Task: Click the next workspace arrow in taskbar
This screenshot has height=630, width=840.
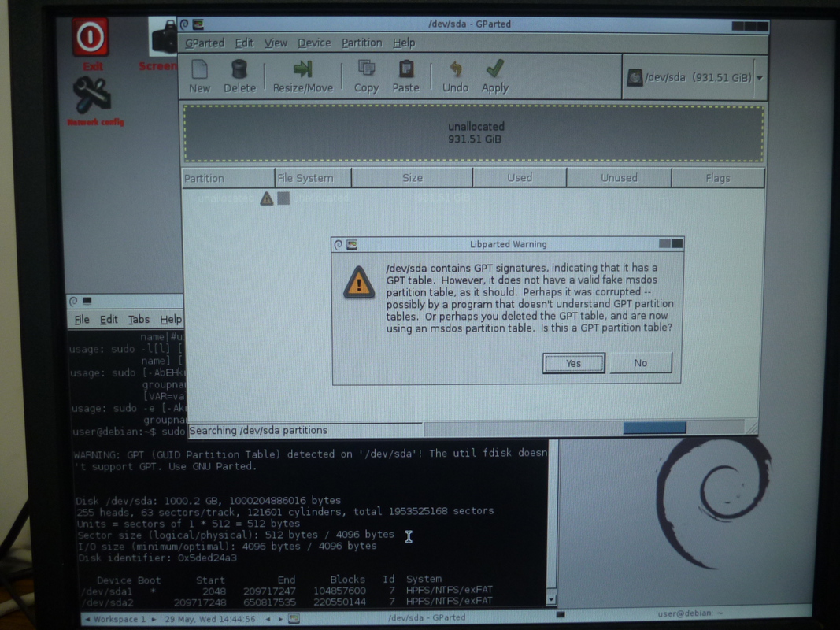Action: [154, 619]
